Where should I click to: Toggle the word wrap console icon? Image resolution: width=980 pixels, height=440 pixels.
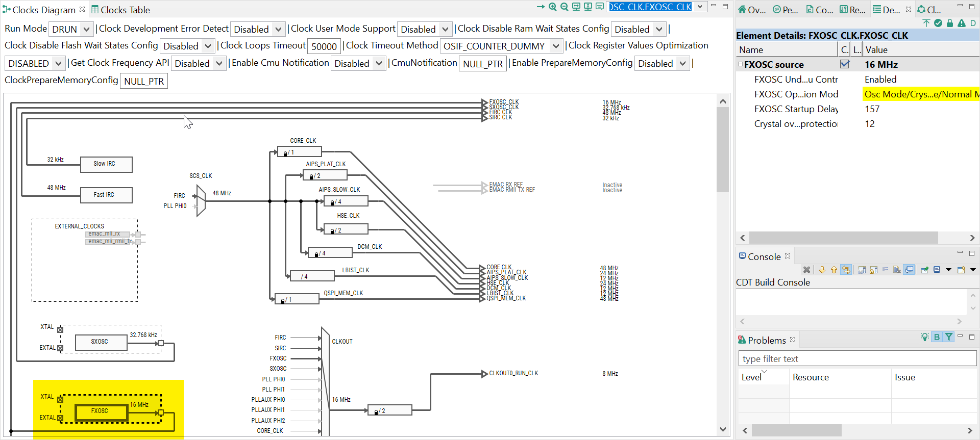coord(885,270)
